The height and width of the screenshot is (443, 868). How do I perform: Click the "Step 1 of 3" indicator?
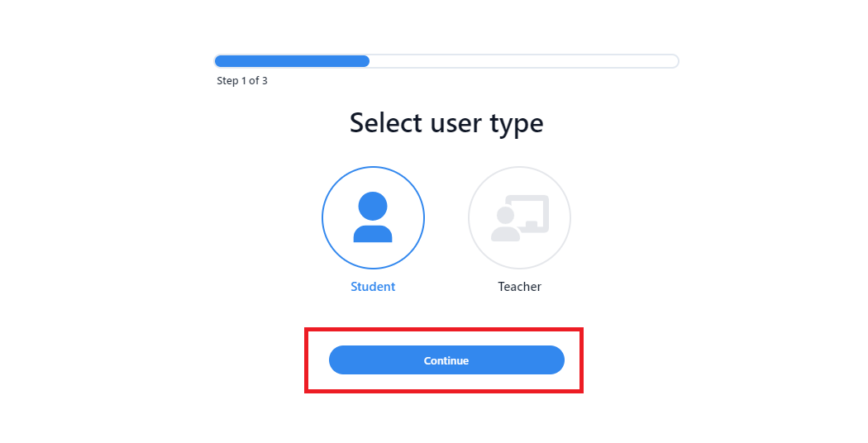pos(242,81)
